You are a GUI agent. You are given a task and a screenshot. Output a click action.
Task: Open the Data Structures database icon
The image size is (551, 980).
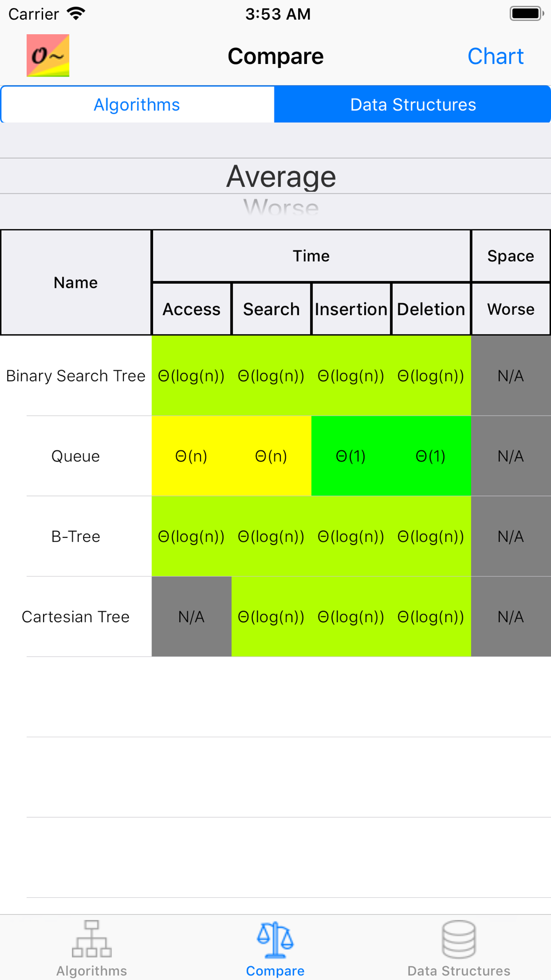(x=458, y=939)
